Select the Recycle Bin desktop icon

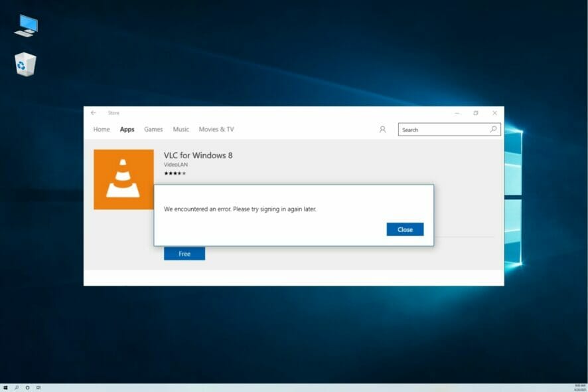point(25,64)
